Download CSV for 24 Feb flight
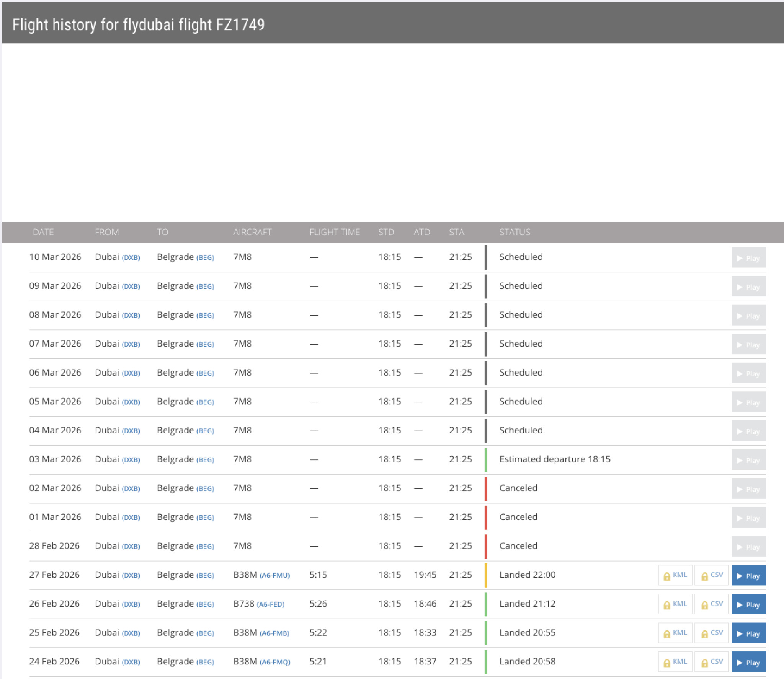Viewport: 784px width, 679px height. pos(711,662)
